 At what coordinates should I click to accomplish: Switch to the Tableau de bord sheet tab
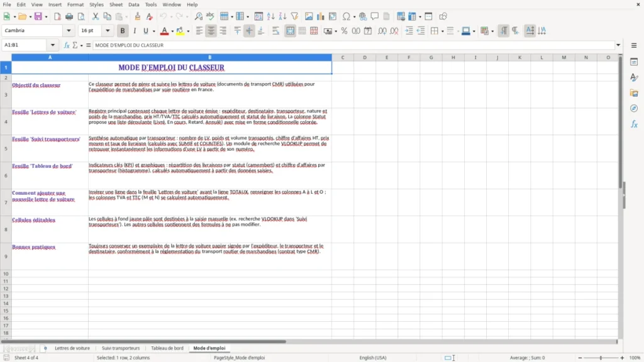point(167,348)
